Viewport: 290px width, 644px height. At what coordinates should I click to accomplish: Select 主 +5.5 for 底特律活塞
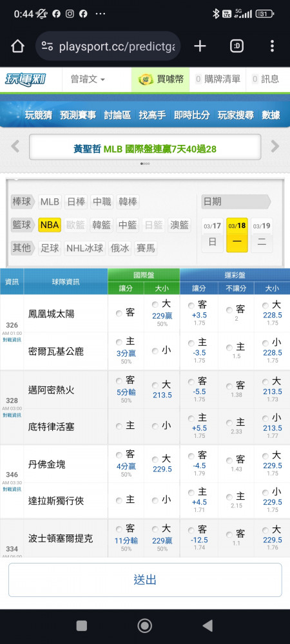pos(191,419)
